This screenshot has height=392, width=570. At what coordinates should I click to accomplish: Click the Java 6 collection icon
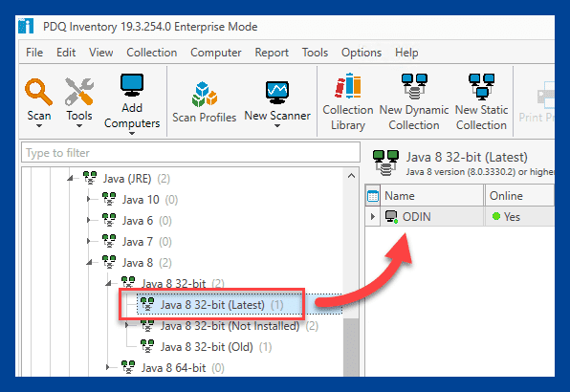(109, 220)
